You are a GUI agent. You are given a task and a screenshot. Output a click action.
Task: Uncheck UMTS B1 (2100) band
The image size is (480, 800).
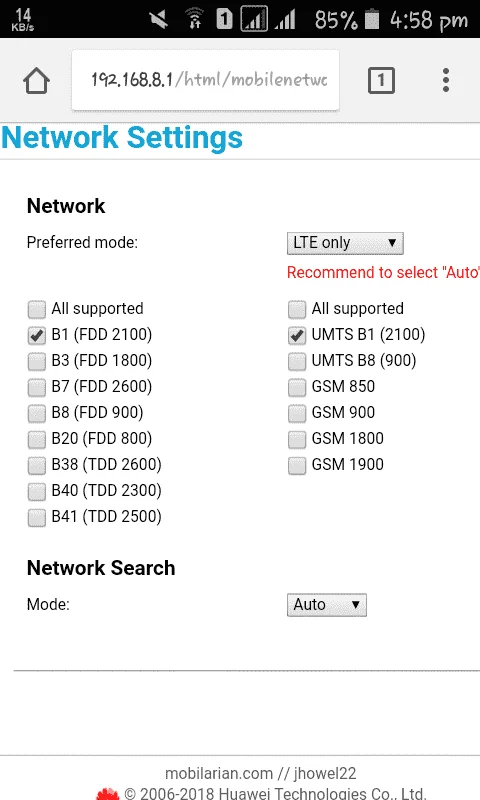[297, 335]
